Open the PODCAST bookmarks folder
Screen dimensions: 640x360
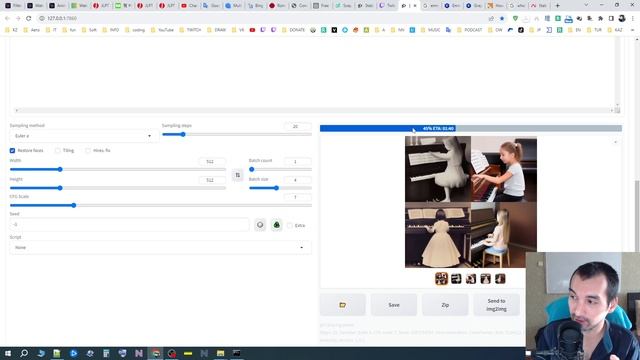[470, 30]
